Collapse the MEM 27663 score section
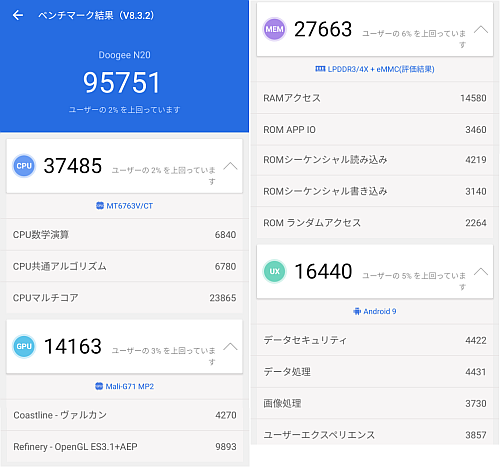Screen dimensions: 500x468 [481, 30]
